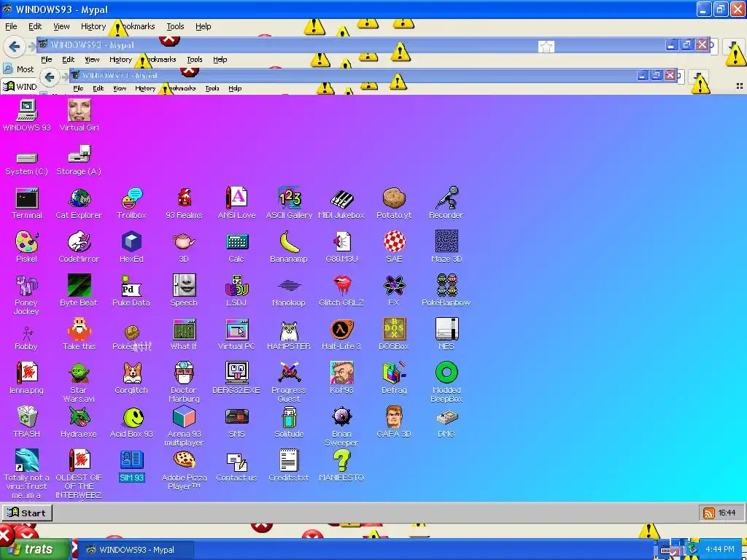
Task: Select WINDOWS93 - Mypal taskbar button
Action: 135,550
